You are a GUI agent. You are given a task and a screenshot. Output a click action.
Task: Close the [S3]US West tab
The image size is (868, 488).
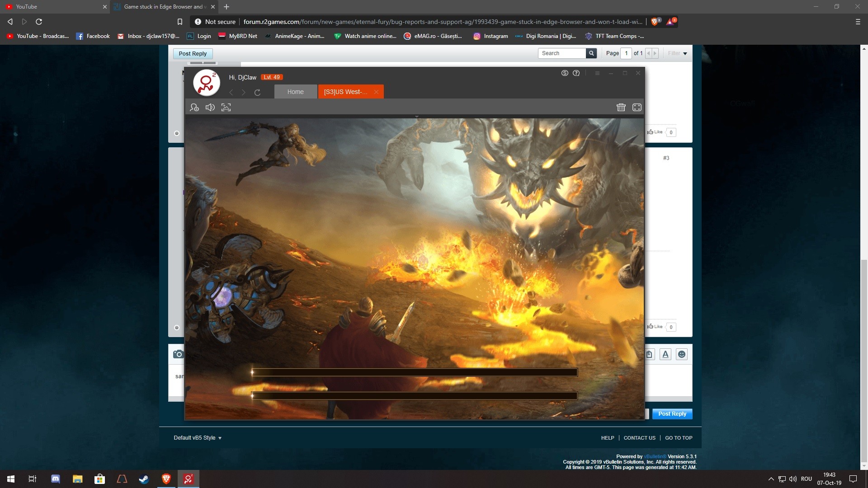pos(376,92)
